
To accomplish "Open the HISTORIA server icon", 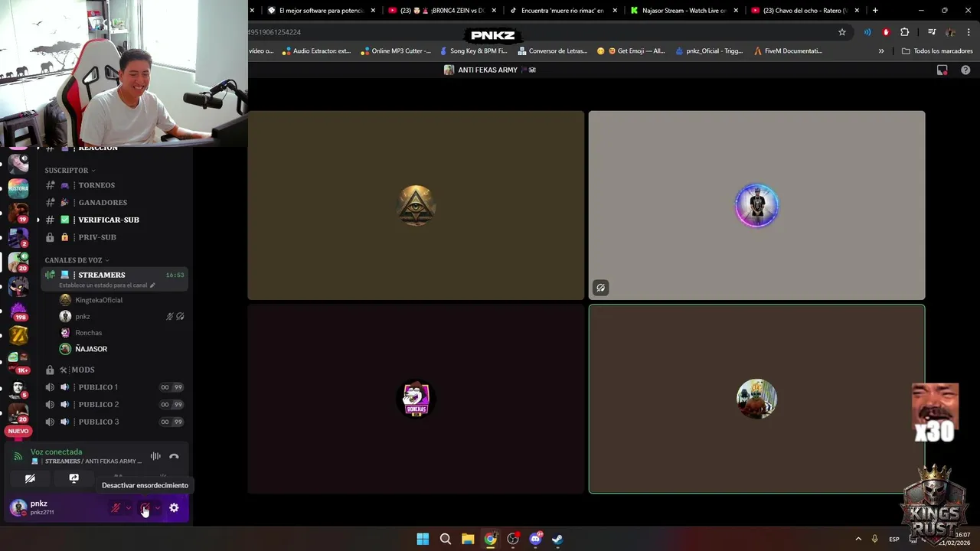I will tap(18, 187).
